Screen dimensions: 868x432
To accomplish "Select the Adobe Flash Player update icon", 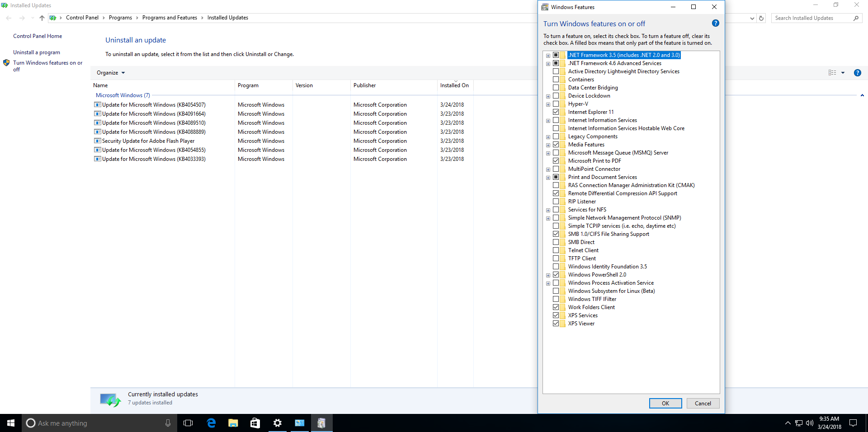I will [97, 141].
